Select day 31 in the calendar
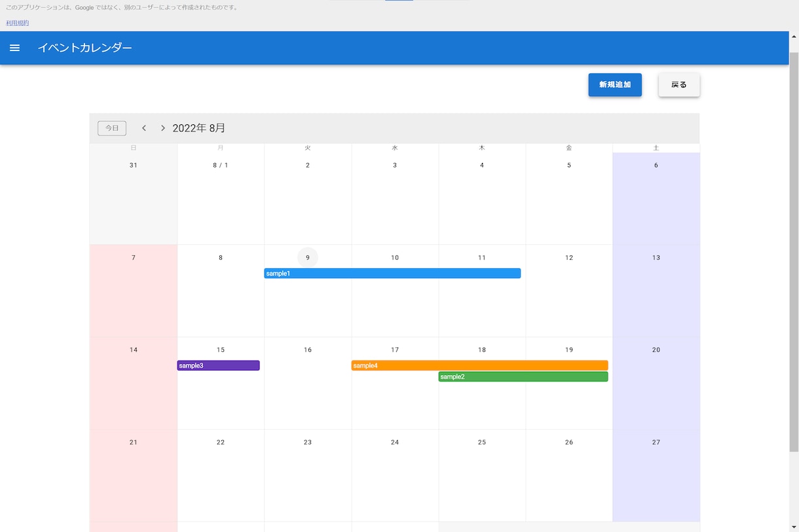Viewport: 799px width, 532px height. point(134,166)
